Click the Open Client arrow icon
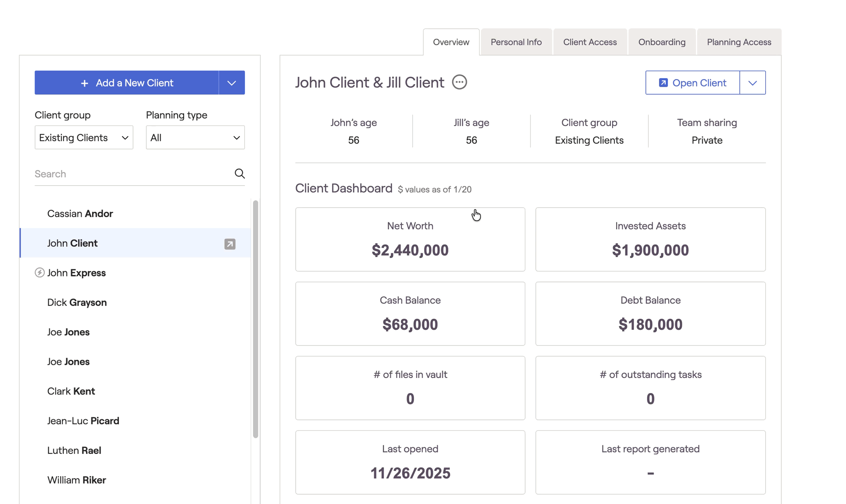Viewport: 846px width, 504px height. tap(663, 83)
